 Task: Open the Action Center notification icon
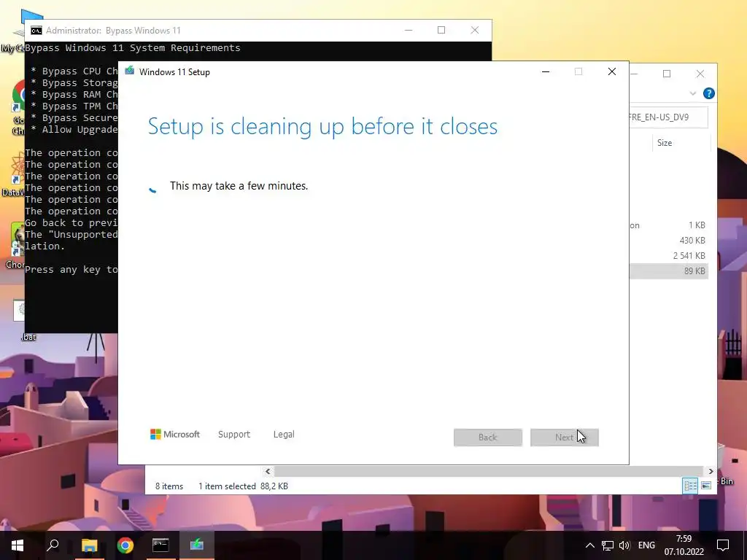[x=723, y=545]
